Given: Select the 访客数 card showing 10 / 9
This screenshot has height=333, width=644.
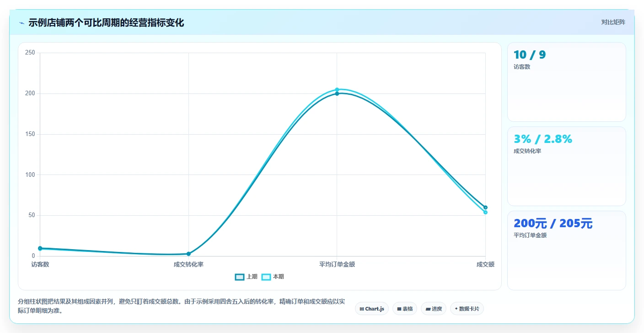Looking at the screenshot, I should point(567,82).
